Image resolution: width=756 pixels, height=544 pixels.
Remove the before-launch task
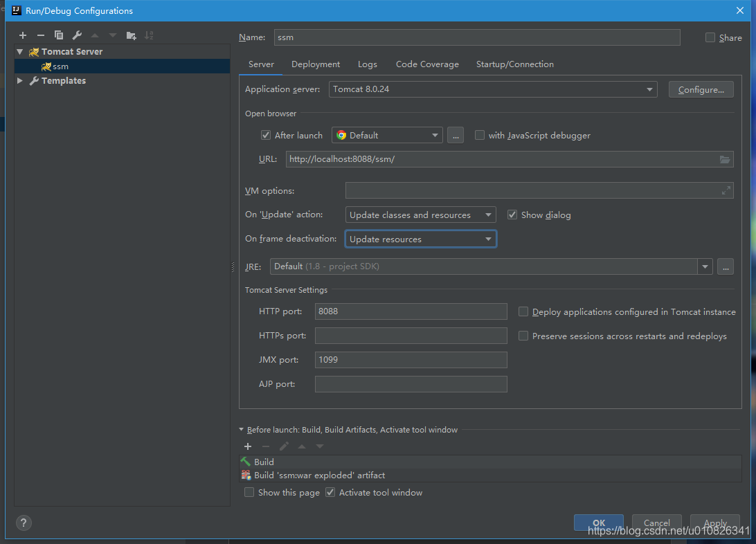pyautogui.click(x=266, y=446)
